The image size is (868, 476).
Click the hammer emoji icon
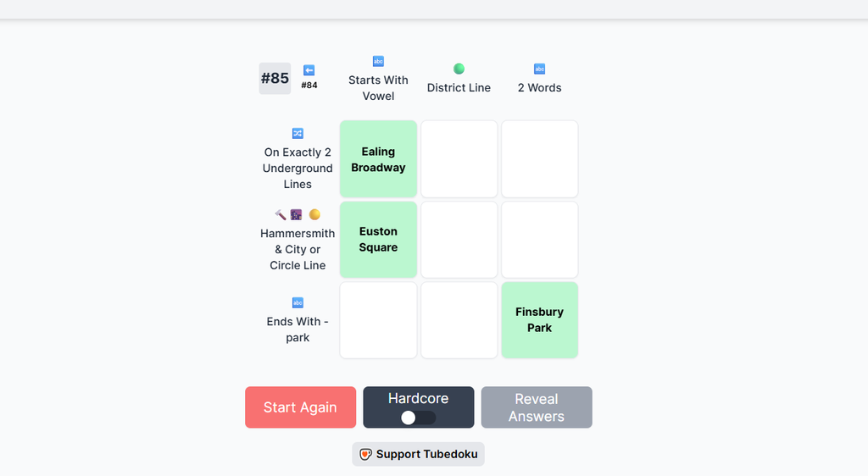(281, 215)
